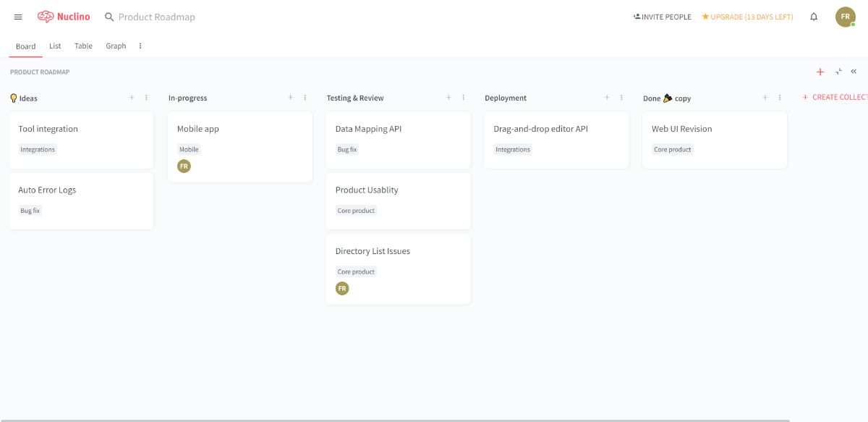This screenshot has width=868, height=422.
Task: Switch to the Graph tab
Action: point(116,46)
